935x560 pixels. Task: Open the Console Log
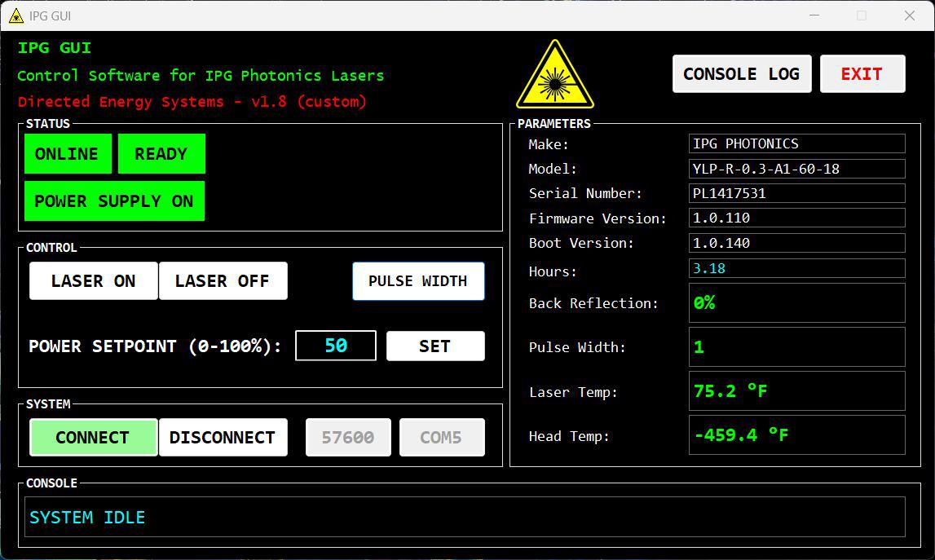(x=741, y=74)
